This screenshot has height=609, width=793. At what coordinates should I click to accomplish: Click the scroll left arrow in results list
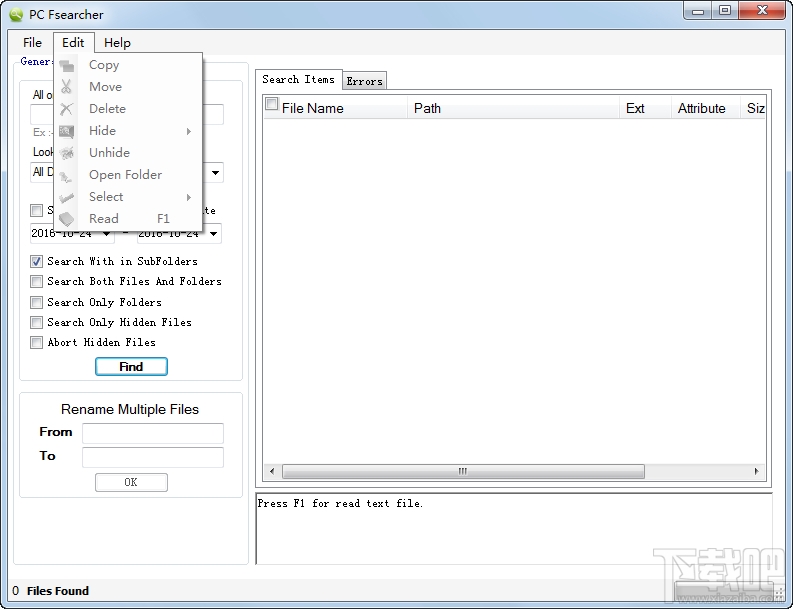(x=272, y=471)
